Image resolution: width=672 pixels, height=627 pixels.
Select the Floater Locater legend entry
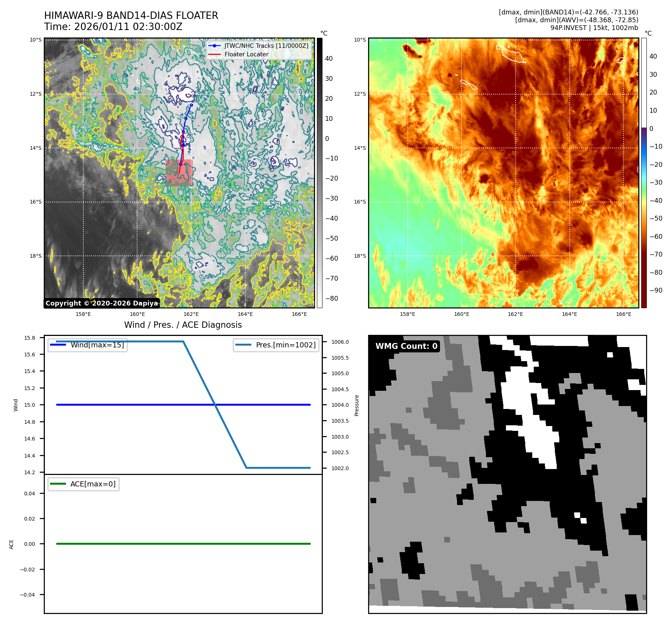246,54
